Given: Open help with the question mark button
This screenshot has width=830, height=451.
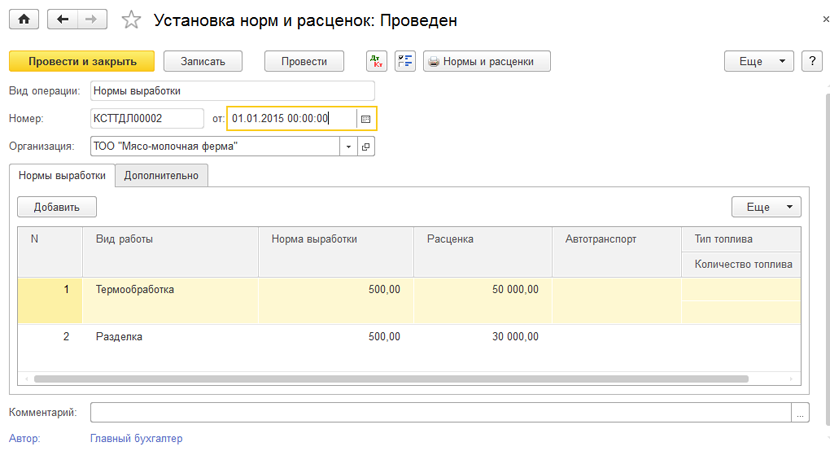Looking at the screenshot, I should [x=812, y=61].
